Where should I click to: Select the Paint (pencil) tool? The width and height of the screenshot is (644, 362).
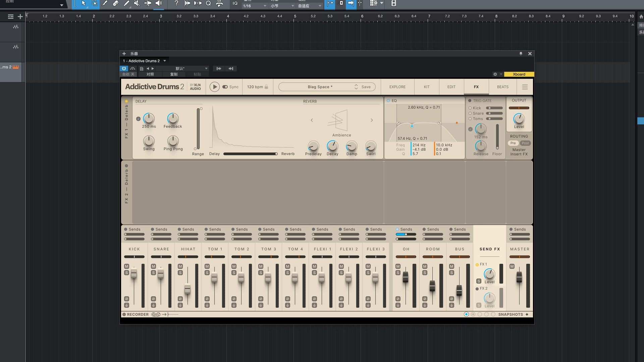pos(126,3)
